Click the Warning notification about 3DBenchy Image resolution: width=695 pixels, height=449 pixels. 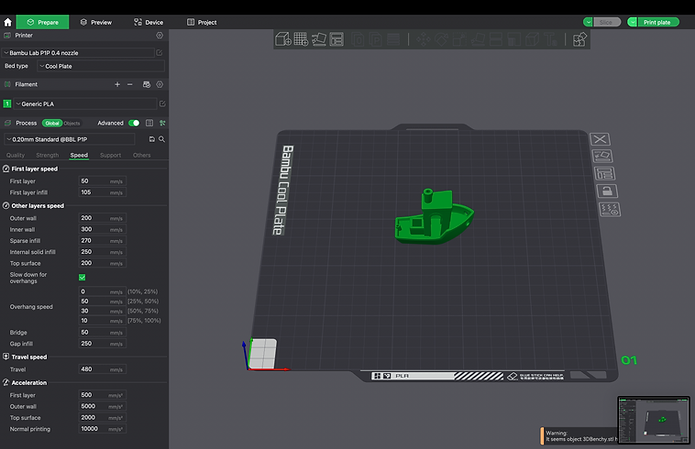click(578, 436)
